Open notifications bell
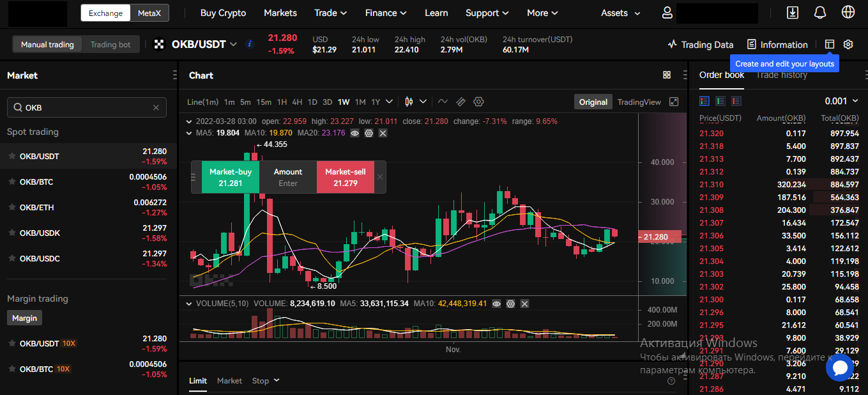 tap(820, 13)
